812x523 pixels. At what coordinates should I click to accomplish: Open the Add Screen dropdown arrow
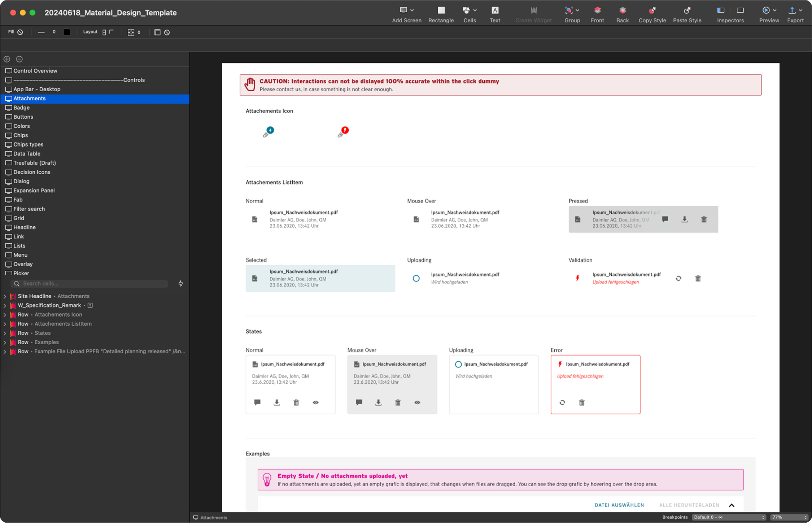coord(412,10)
